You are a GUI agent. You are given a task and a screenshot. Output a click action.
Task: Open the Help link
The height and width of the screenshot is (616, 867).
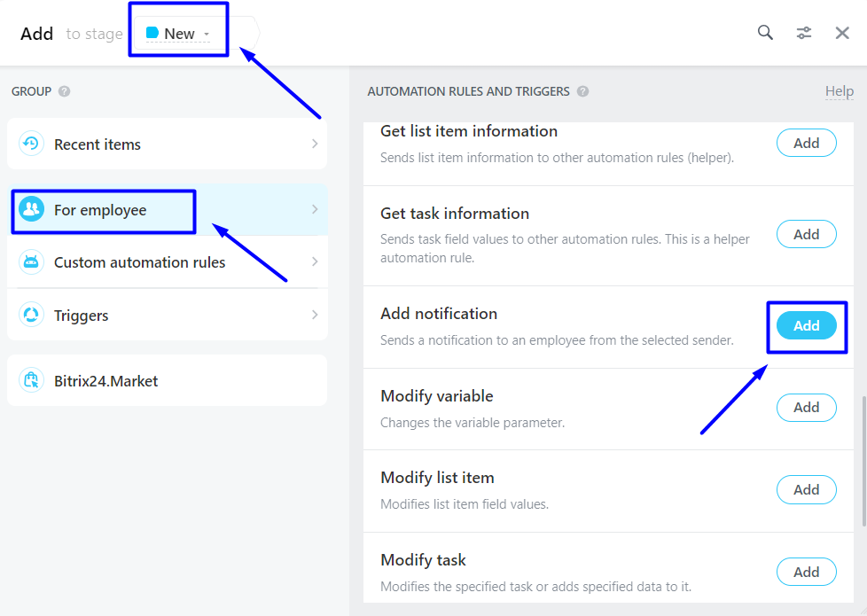839,91
